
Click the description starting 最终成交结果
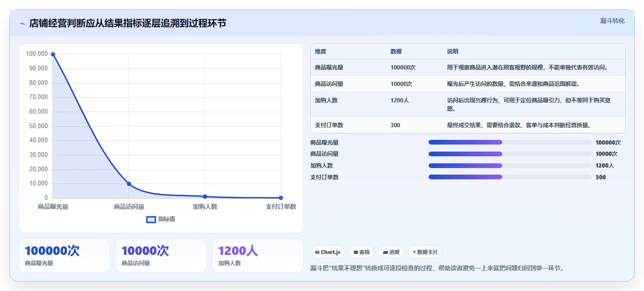519,125
